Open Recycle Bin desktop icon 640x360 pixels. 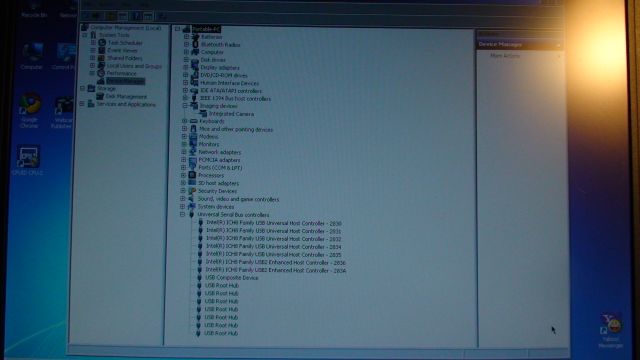[x=34, y=9]
